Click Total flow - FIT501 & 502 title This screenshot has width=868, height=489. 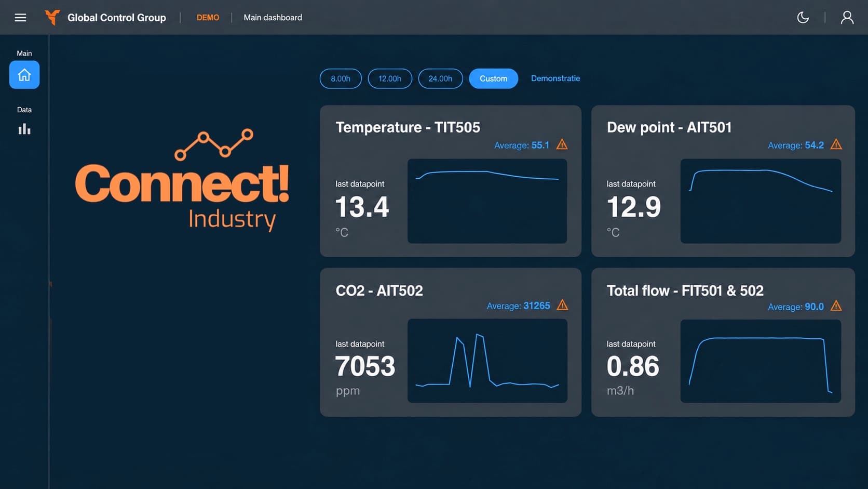tap(685, 290)
